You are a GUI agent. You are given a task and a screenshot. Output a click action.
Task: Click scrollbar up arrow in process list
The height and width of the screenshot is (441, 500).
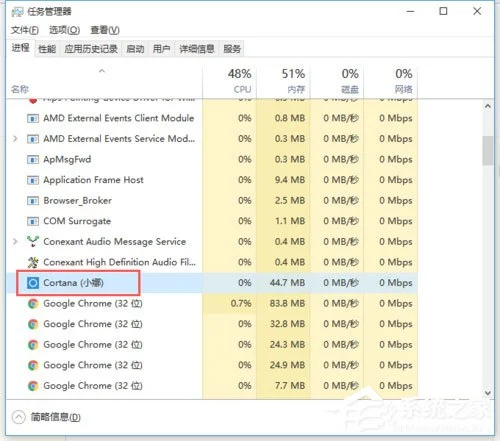[x=488, y=106]
